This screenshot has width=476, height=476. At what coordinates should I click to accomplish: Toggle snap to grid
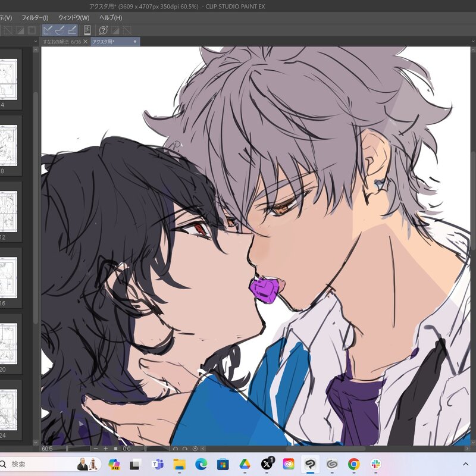point(71,30)
